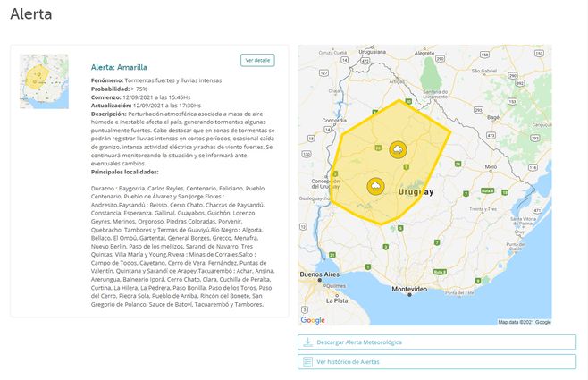Screen dimensions: 588x380
Task: Click the alert map thumbnail image
Action: [x=44, y=81]
